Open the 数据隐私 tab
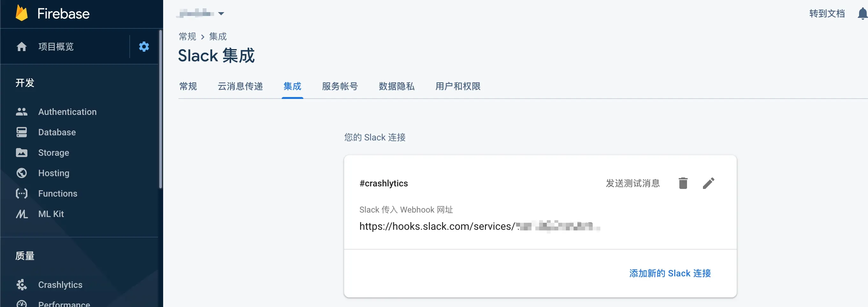Image resolution: width=868 pixels, height=307 pixels. tap(397, 86)
